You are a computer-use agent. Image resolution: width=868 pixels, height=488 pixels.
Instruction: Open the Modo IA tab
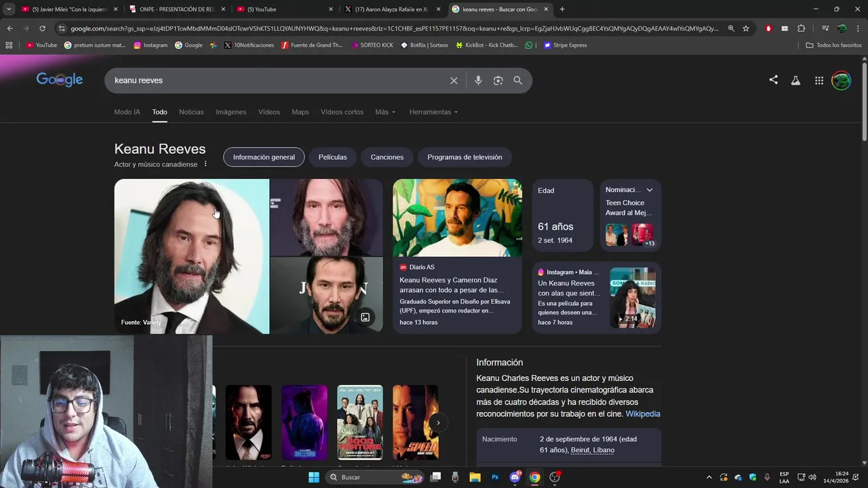pyautogui.click(x=127, y=112)
